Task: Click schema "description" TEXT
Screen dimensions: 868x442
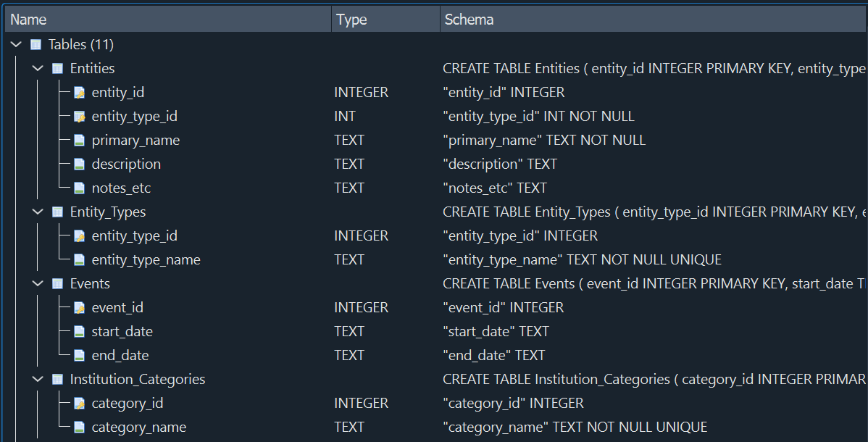Action: tap(500, 164)
